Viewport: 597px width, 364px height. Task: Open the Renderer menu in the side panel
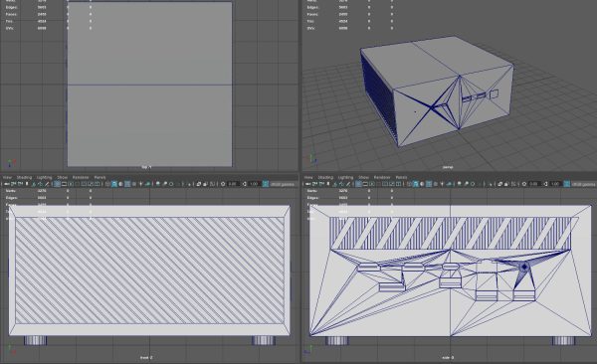pos(382,177)
